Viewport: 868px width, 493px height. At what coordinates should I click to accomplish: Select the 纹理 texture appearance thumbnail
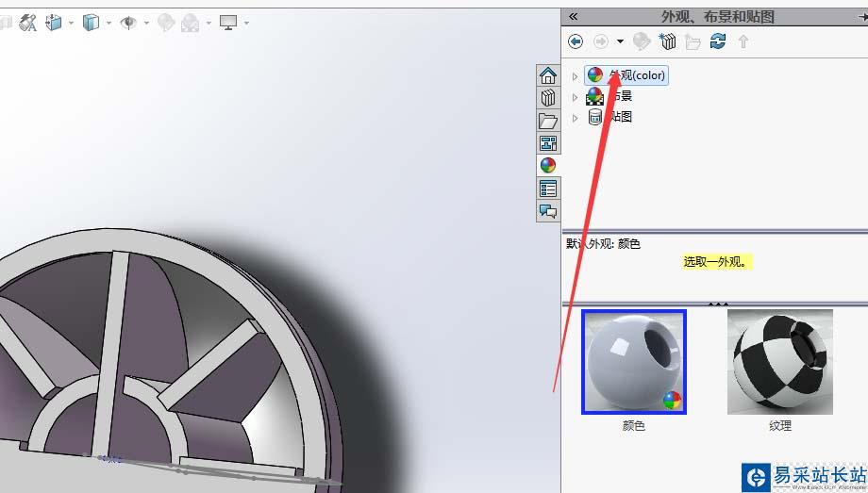[x=779, y=362]
